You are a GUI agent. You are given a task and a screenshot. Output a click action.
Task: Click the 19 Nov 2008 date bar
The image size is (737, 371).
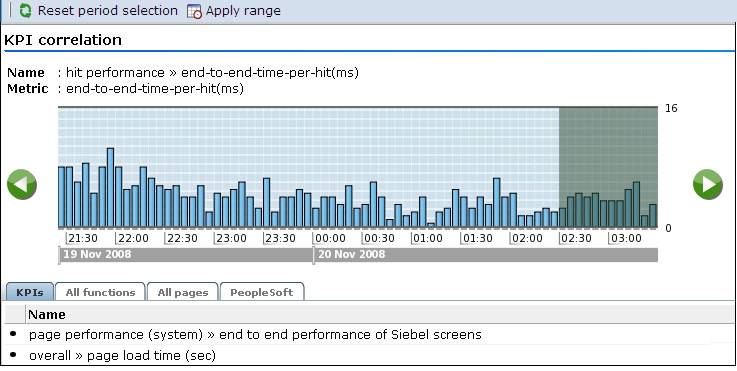(186, 254)
